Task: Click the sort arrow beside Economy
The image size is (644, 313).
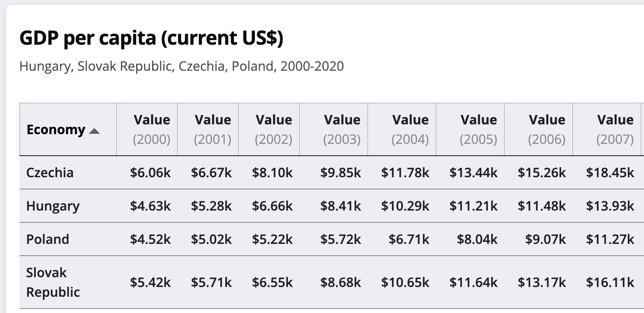Action: pyautogui.click(x=94, y=131)
